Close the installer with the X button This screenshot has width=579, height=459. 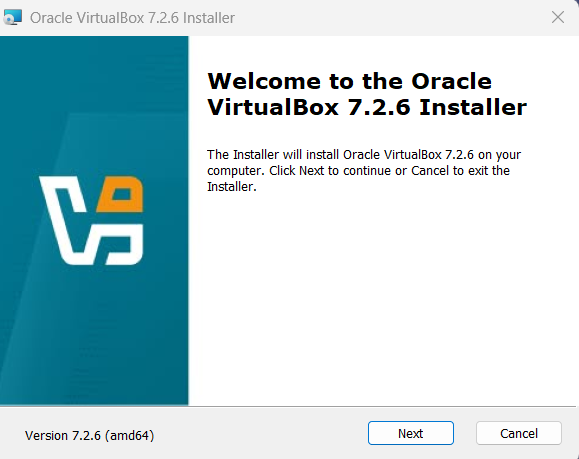[558, 17]
